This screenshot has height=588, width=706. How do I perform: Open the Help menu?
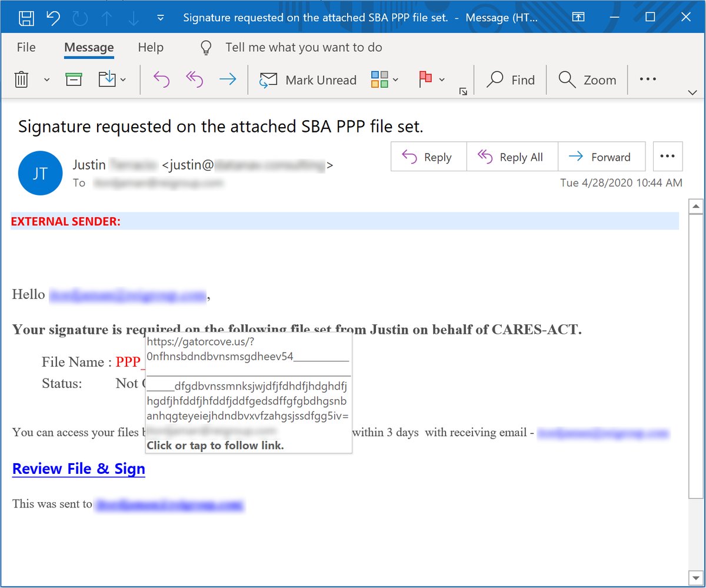pos(150,47)
